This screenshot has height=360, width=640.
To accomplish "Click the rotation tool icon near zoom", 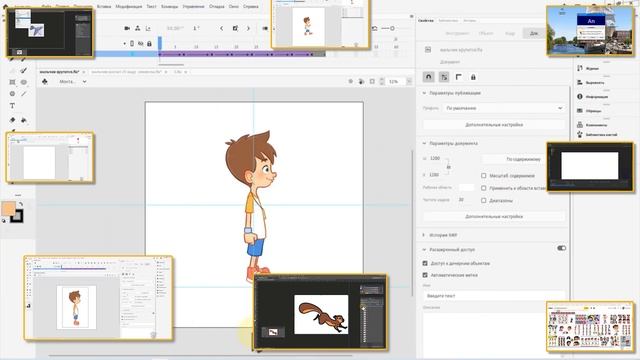I will click(361, 81).
